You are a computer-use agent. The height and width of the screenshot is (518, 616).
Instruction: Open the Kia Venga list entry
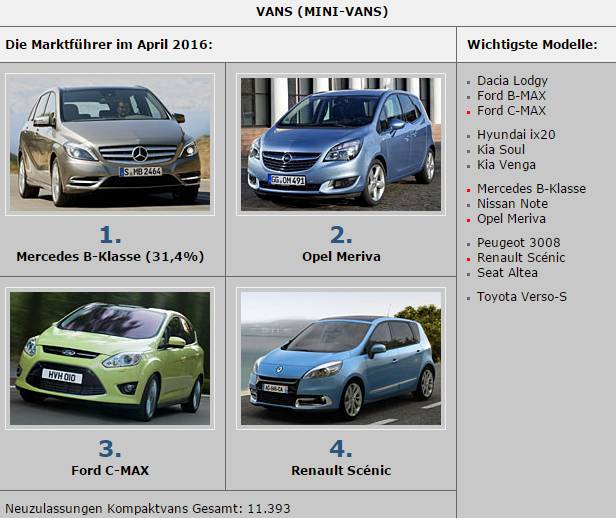[x=506, y=165]
